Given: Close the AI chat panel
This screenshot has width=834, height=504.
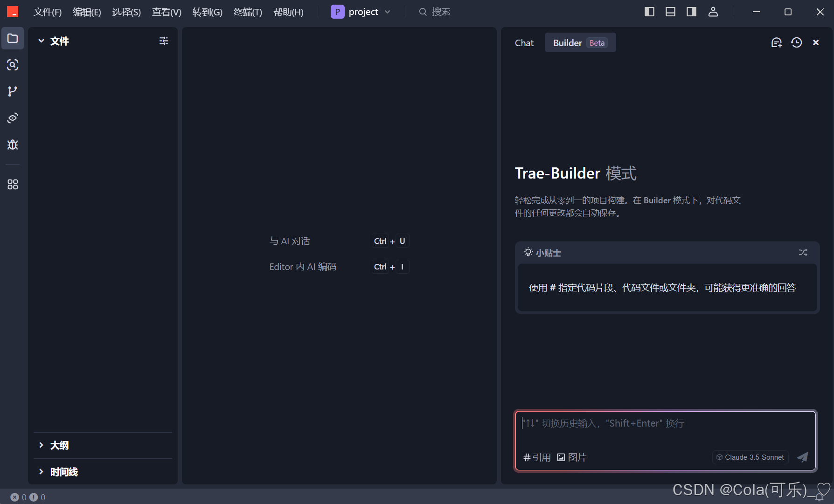Looking at the screenshot, I should 816,42.
